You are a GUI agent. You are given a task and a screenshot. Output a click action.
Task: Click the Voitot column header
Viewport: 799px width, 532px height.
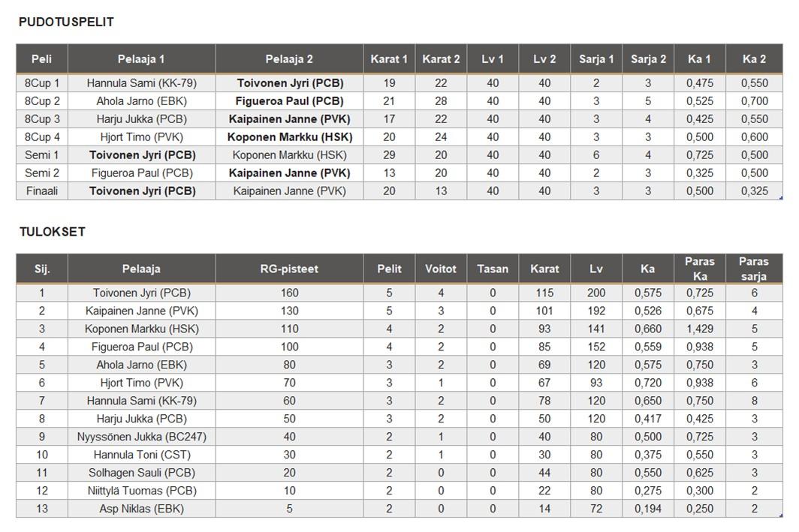tap(441, 269)
